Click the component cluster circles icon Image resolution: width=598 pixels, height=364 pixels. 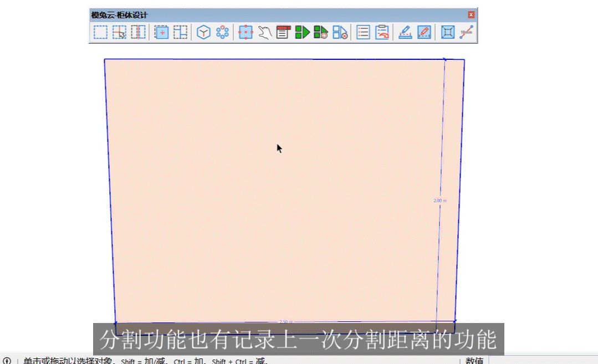pyautogui.click(x=222, y=32)
